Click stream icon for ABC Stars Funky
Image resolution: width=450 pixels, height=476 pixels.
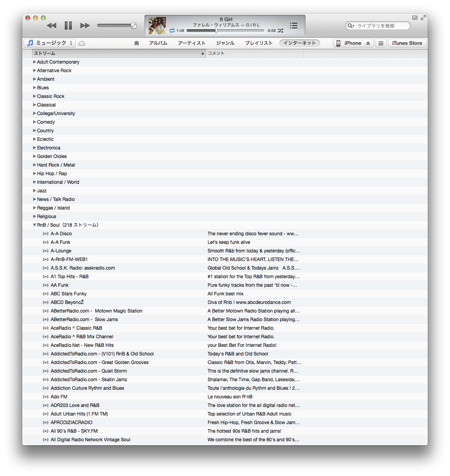point(46,294)
